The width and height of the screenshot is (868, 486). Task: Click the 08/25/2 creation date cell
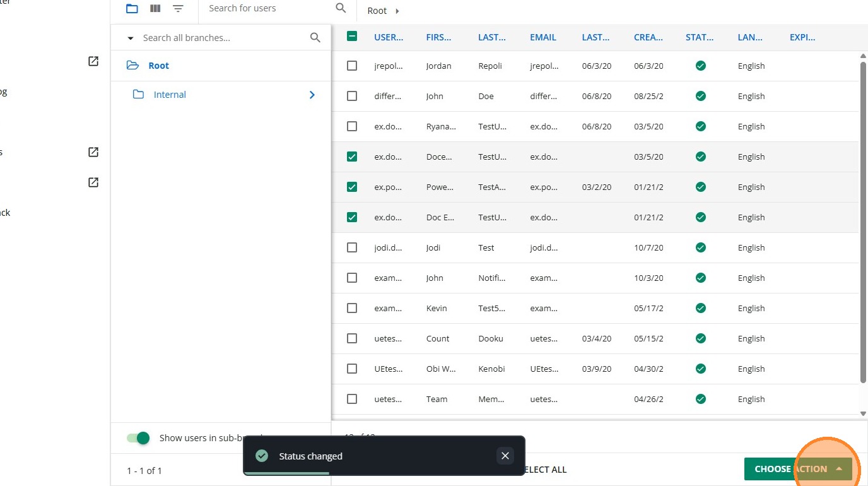tap(648, 96)
